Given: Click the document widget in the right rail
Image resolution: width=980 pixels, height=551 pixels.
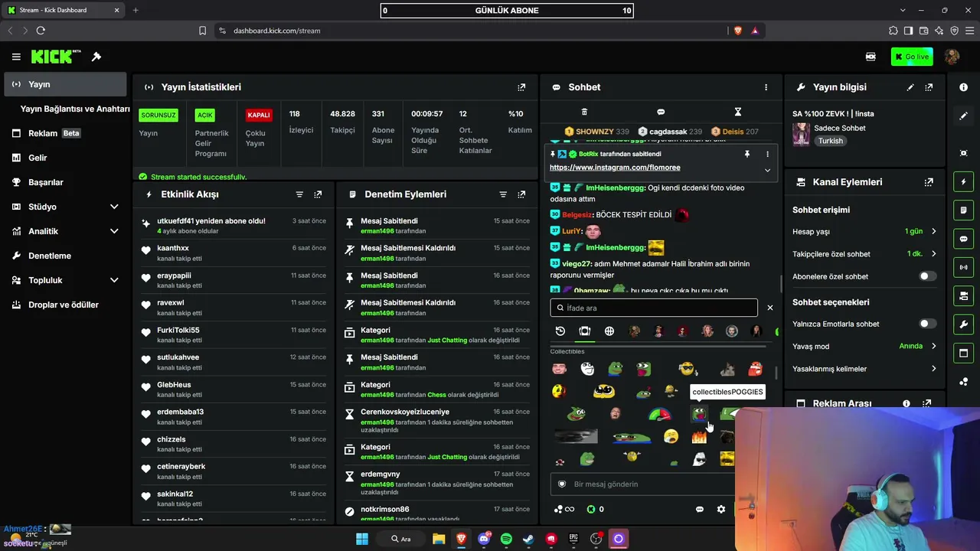Looking at the screenshot, I should click(963, 210).
